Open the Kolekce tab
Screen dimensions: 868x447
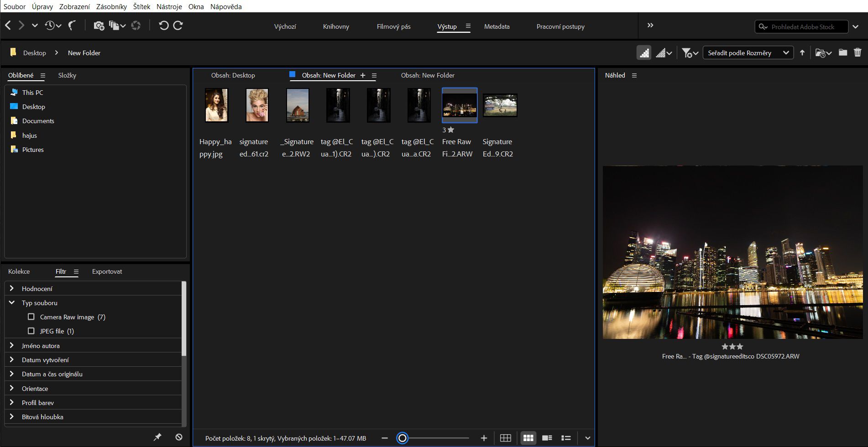point(19,271)
